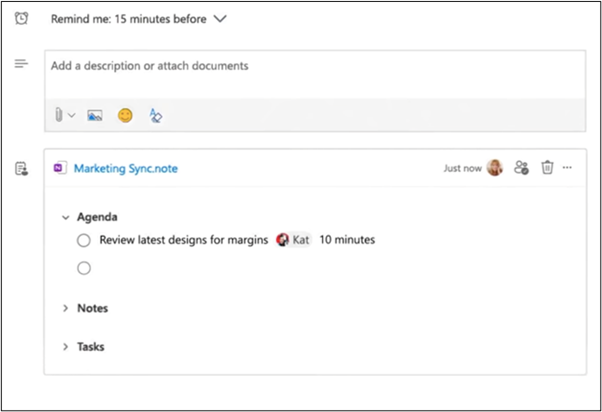The width and height of the screenshot is (602, 412).
Task: Open the sharing permissions people icon
Action: point(521,168)
